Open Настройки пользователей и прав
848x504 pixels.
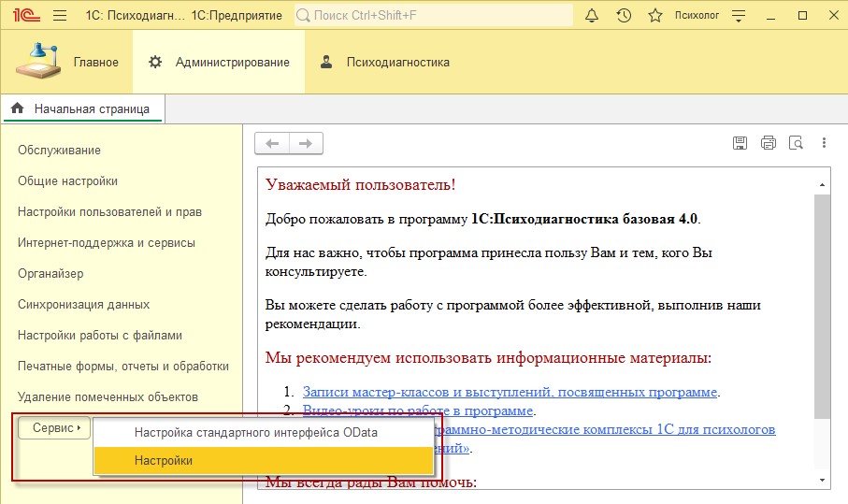109,211
